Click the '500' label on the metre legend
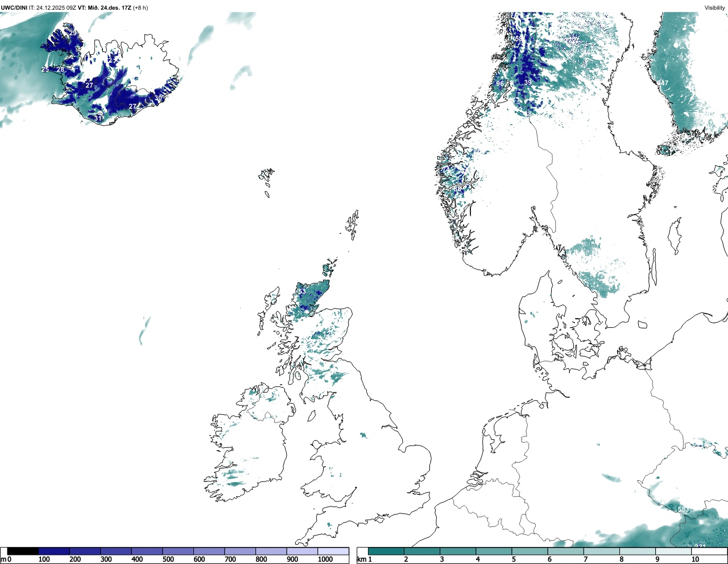This screenshot has height=564, width=728. click(168, 559)
